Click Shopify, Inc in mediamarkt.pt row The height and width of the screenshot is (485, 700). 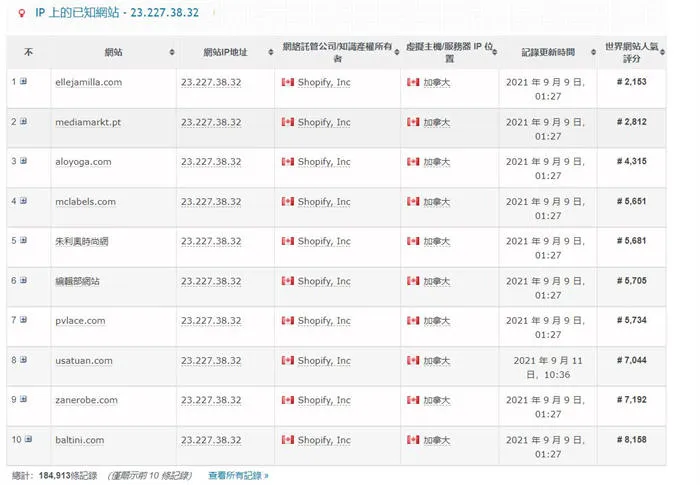(324, 122)
